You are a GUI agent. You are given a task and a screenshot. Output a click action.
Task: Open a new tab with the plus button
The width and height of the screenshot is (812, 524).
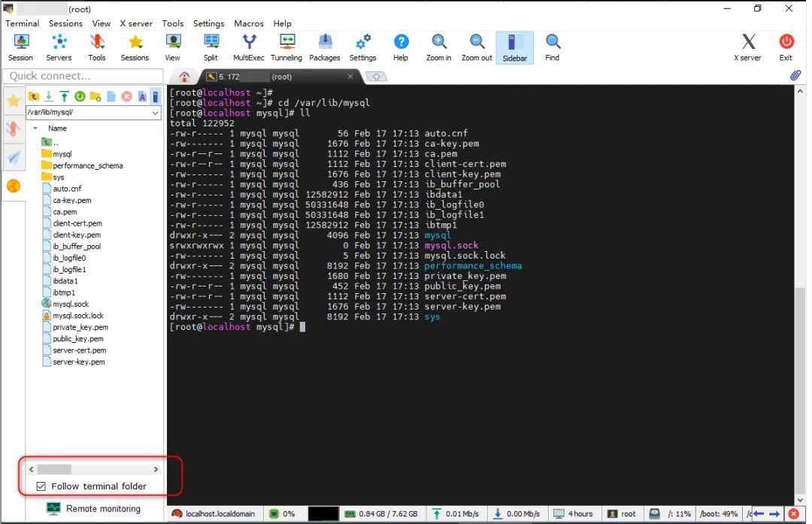coord(377,77)
